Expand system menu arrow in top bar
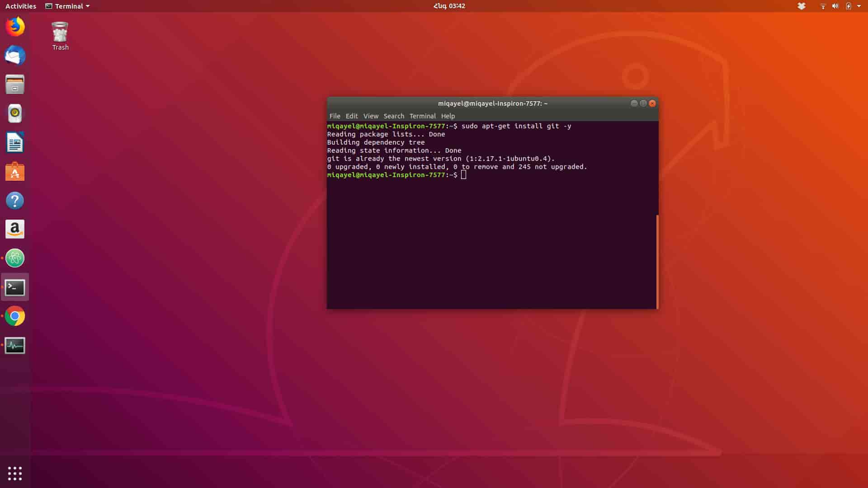The height and width of the screenshot is (488, 868). pos(859,6)
